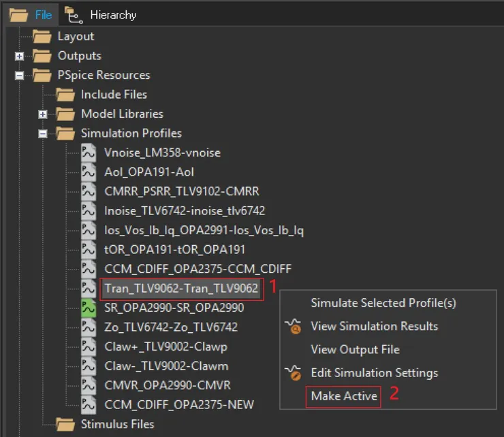Image resolution: width=504 pixels, height=437 pixels.
Task: Click the Tran_TLV9062 profile icon
Action: pyautogui.click(x=89, y=289)
